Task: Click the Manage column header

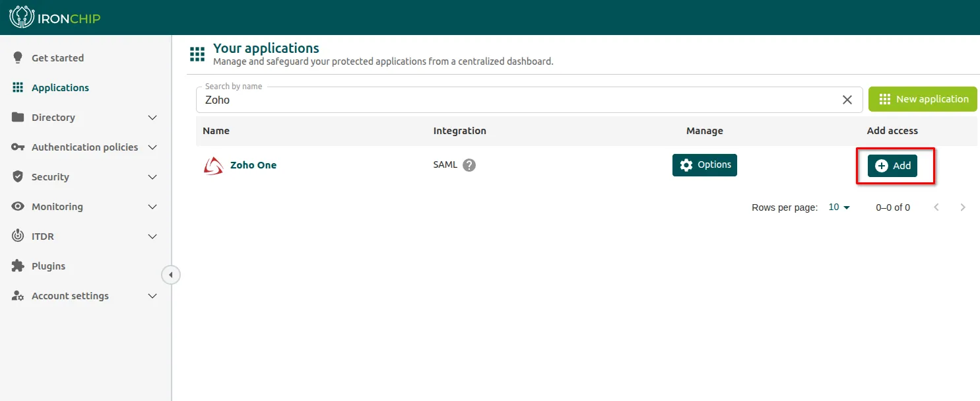Action: pos(705,131)
